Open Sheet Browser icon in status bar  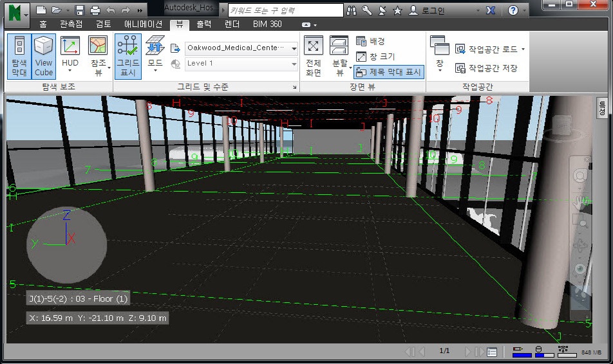point(492,352)
